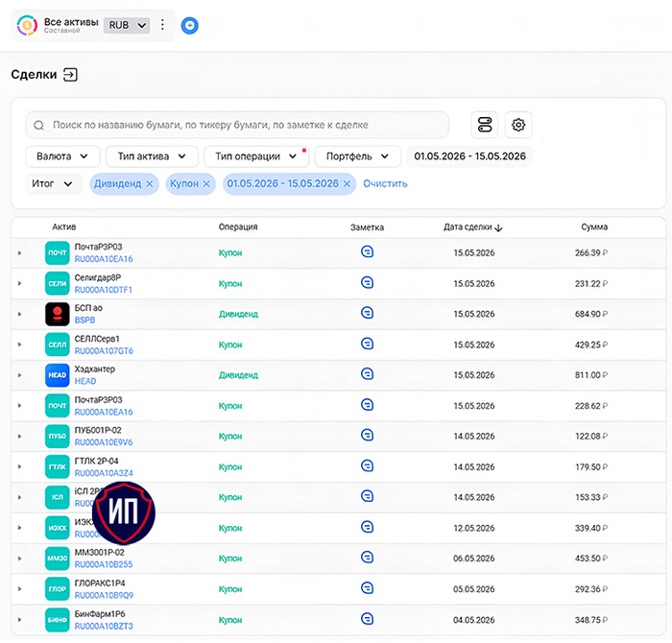Remove the Купон filter chip
Screen dimensions: 672x643
click(206, 183)
